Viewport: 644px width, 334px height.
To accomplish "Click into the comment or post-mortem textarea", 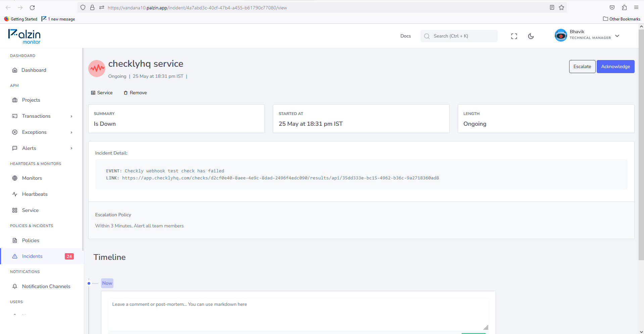I will coord(298,314).
